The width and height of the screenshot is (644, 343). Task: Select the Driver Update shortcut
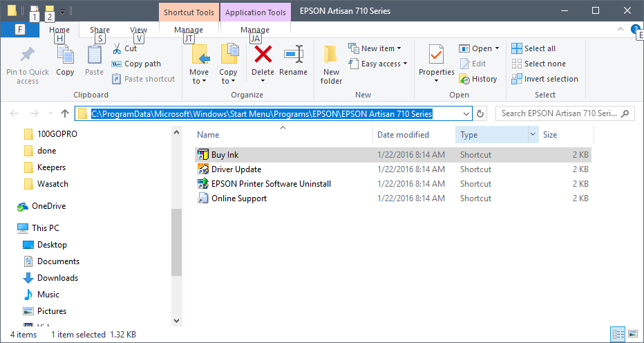click(393, 169)
